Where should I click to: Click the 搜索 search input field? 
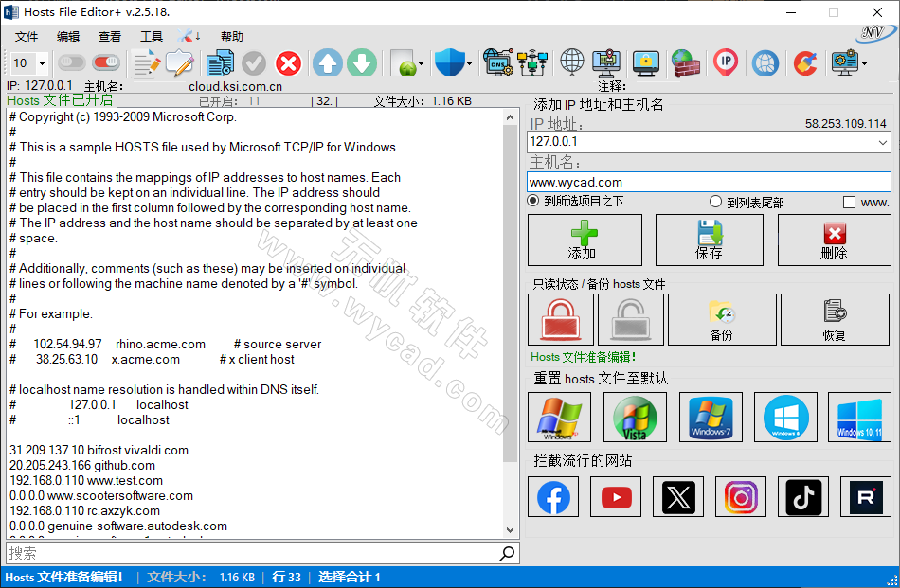(x=250, y=554)
